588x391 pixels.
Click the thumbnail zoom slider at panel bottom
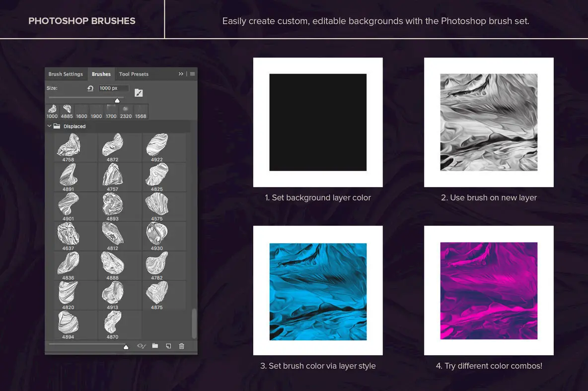(x=126, y=346)
